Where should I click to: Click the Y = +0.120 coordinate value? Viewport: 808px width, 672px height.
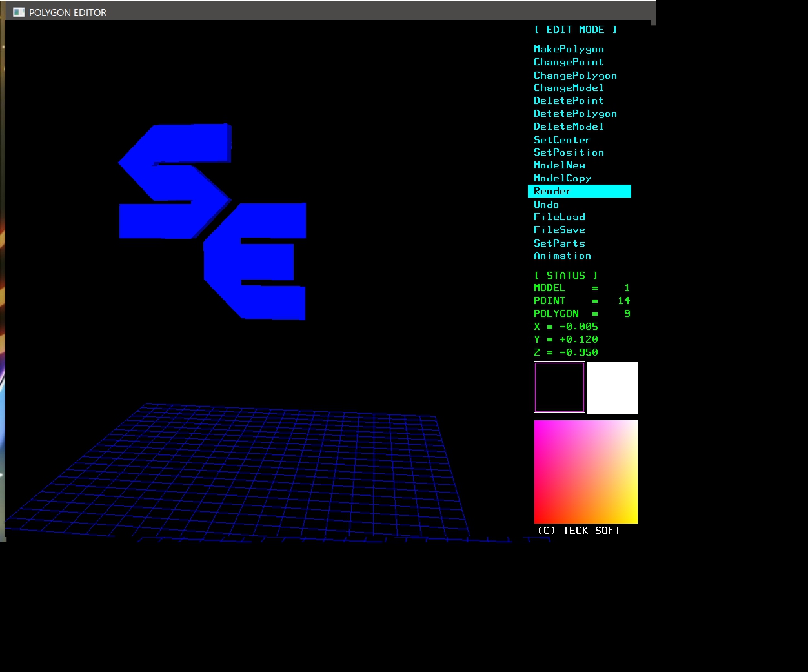click(x=565, y=340)
